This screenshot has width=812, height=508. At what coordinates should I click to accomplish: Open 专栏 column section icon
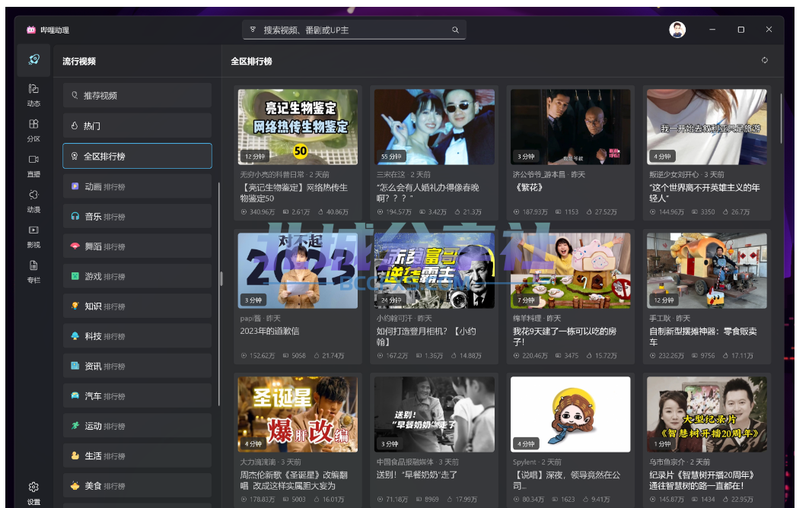[x=33, y=271]
